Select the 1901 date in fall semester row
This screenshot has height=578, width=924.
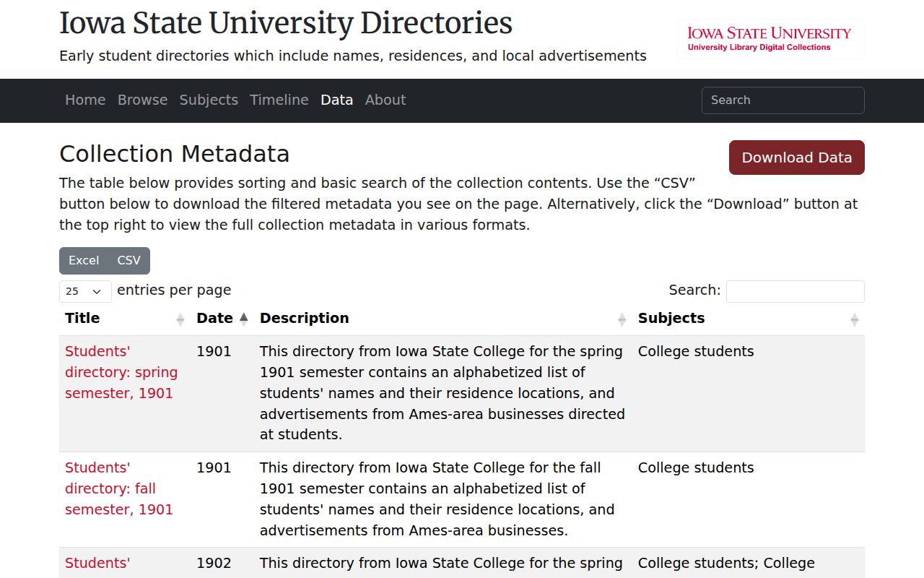click(214, 467)
